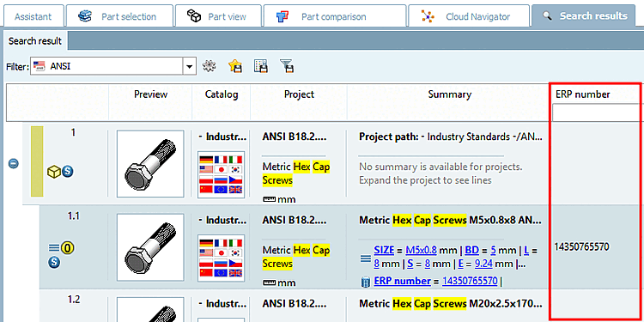Click the gear settings icon beside filter
Screen dimensions: 644x322
click(210, 66)
